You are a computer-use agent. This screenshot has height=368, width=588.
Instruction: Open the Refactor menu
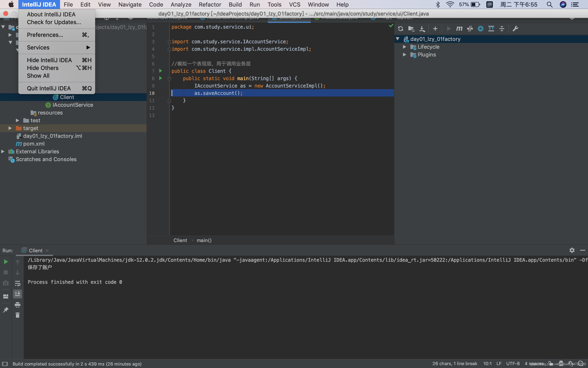click(x=210, y=4)
